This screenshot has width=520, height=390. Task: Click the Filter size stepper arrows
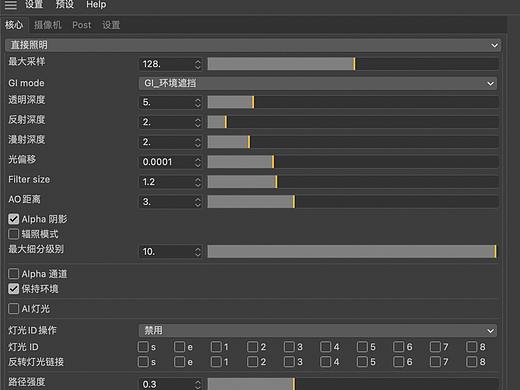[198, 182]
